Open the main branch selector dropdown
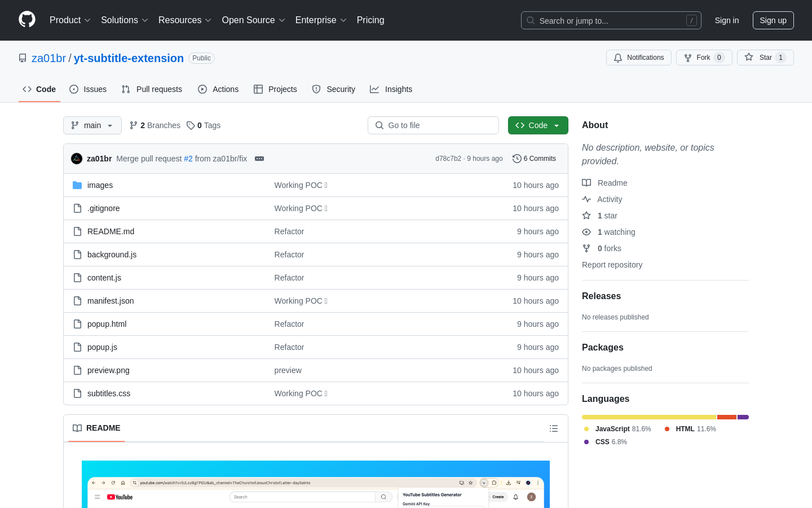This screenshot has height=508, width=812. (92, 125)
